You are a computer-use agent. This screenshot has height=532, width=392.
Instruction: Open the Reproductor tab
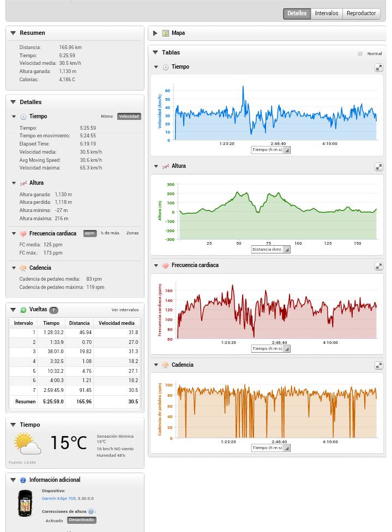click(x=361, y=14)
